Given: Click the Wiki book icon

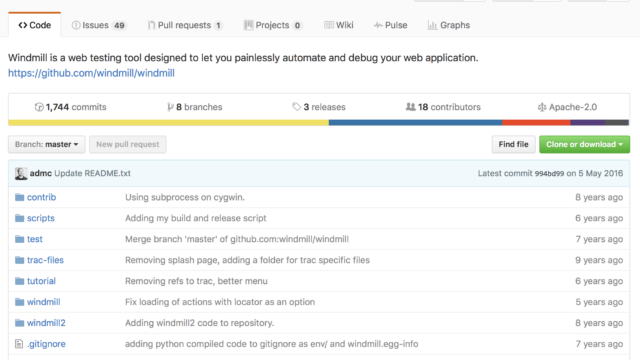Looking at the screenshot, I should pos(329,25).
